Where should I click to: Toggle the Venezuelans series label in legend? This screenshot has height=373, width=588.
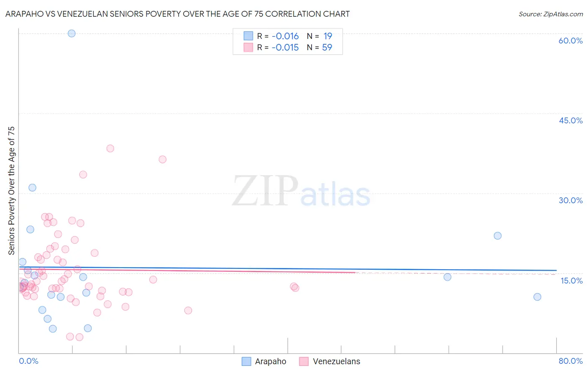[x=336, y=361]
